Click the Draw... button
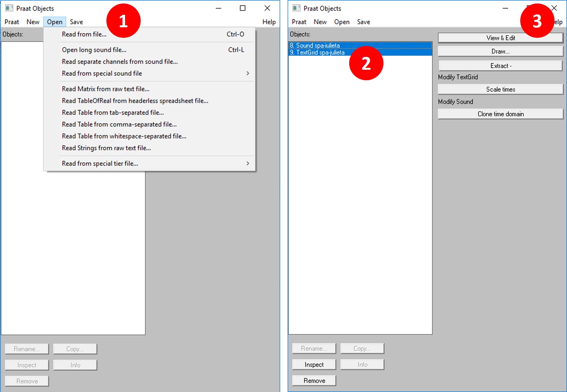 (x=501, y=51)
